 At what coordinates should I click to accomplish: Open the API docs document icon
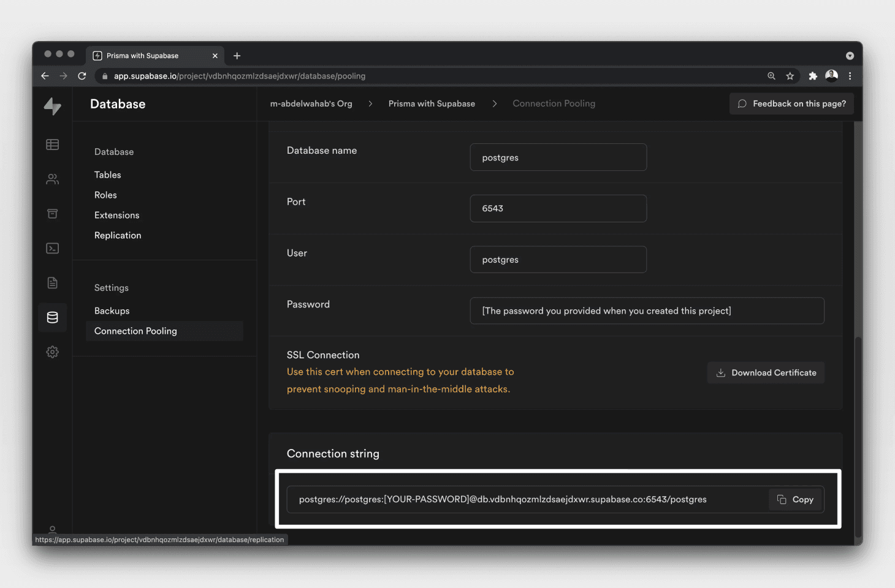[x=53, y=283]
